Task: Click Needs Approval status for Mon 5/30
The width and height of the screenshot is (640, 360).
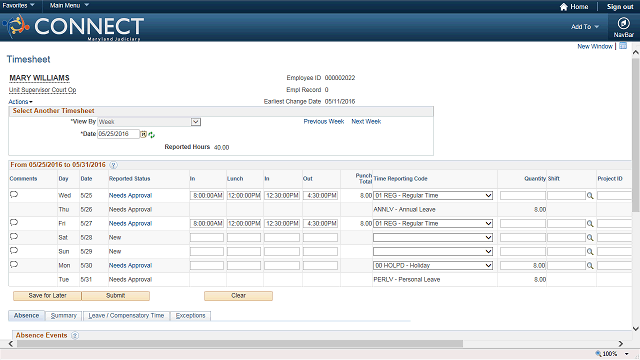Action: point(130,266)
